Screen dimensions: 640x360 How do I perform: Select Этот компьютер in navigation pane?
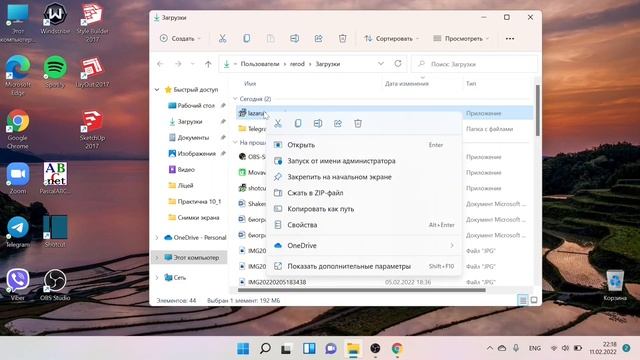(x=189, y=258)
